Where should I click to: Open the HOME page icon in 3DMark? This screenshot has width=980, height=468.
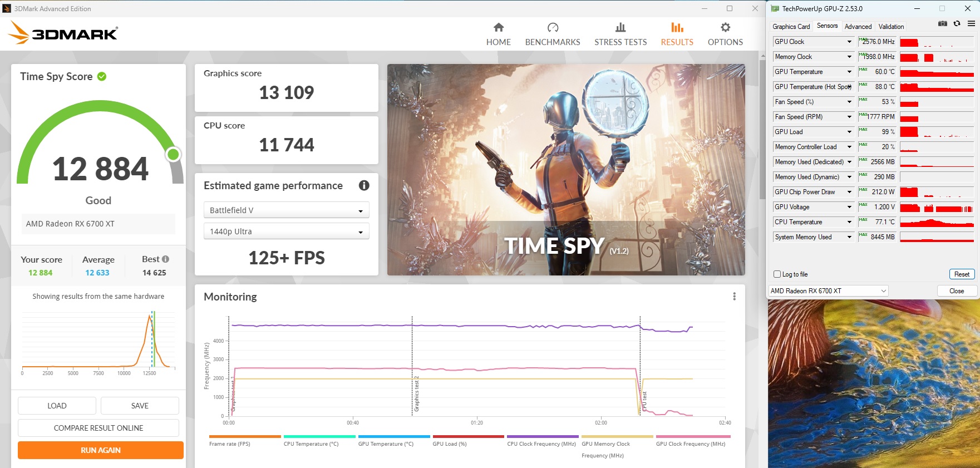tap(499, 27)
